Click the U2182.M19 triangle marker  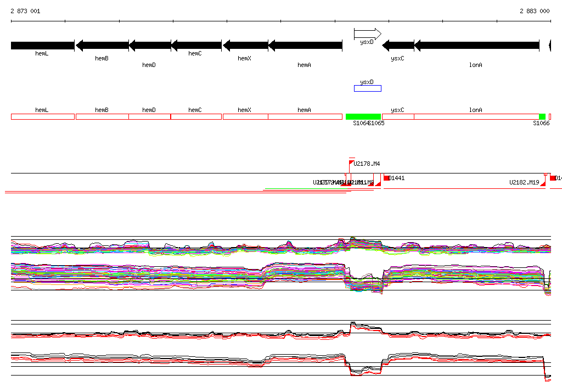(543, 184)
